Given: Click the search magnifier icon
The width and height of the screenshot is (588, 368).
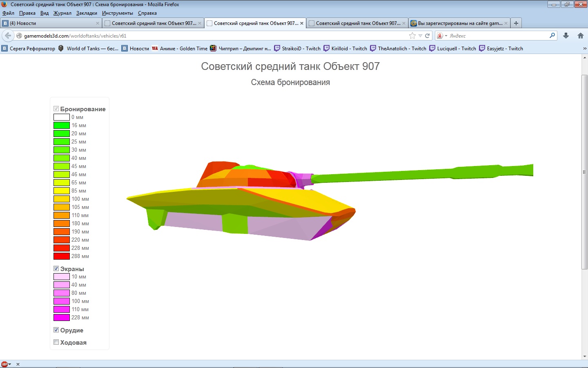Looking at the screenshot, I should [x=552, y=36].
